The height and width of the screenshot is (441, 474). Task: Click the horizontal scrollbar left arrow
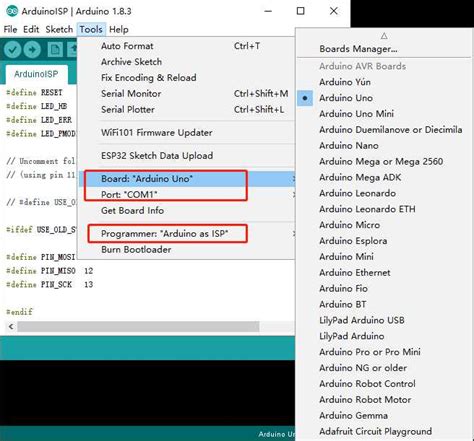click(11, 327)
